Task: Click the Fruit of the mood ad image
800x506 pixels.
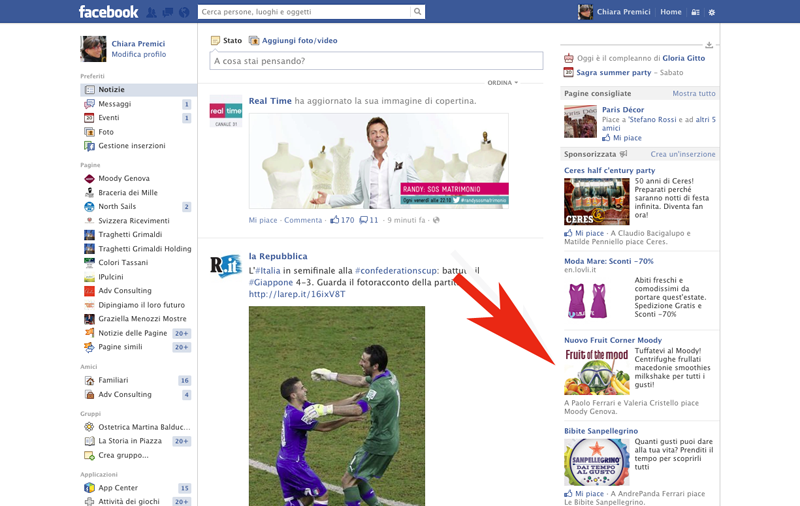Action: click(x=596, y=371)
